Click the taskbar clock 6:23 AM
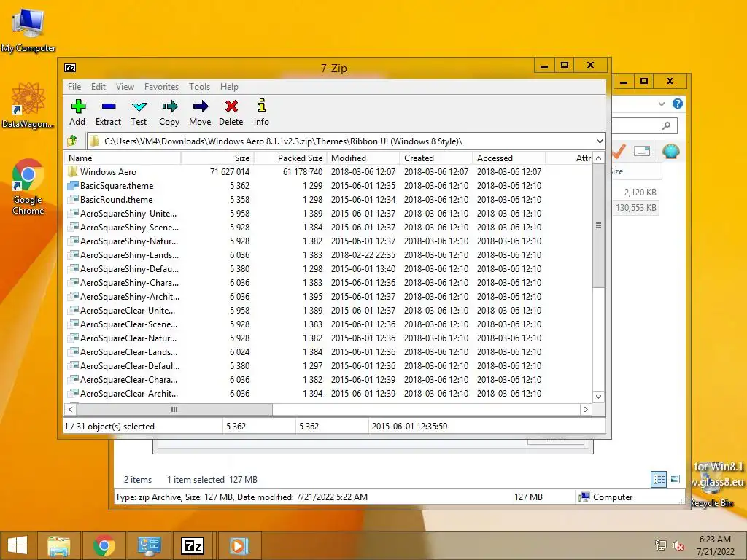The width and height of the screenshot is (747, 560). 715,539
